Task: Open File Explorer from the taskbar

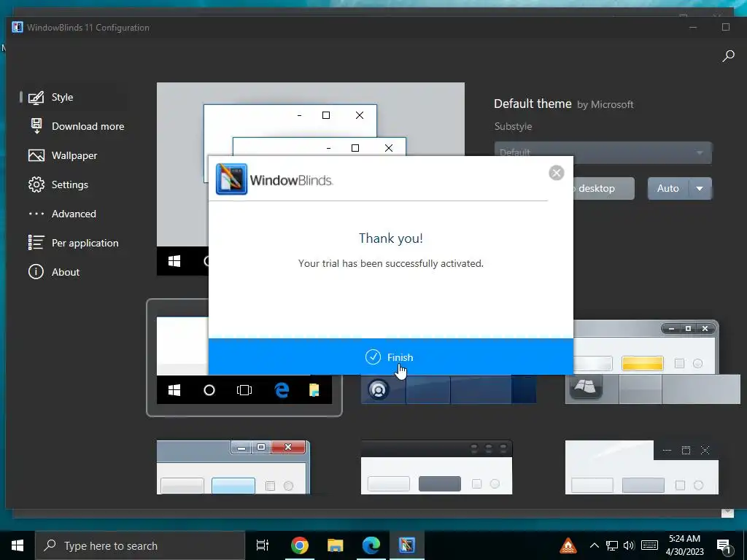Action: 335,545
